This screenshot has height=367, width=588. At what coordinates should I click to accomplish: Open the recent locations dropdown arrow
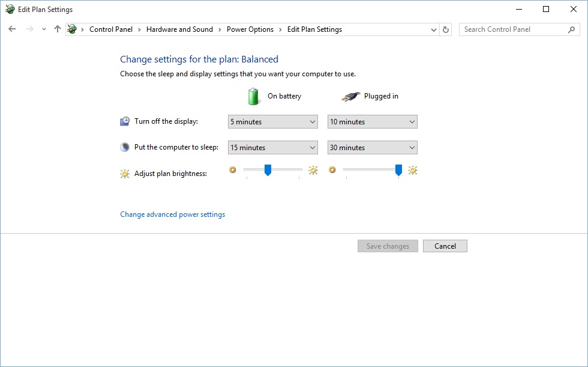44,29
